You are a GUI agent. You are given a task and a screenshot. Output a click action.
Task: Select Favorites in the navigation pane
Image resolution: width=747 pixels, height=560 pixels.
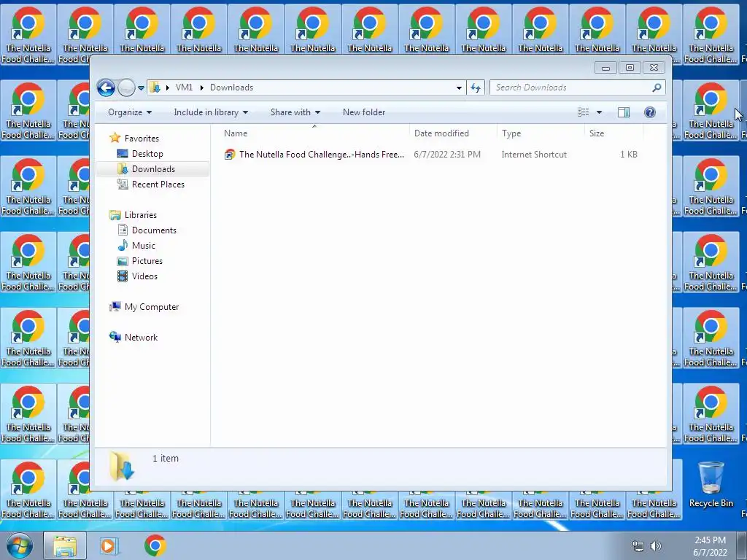142,139
